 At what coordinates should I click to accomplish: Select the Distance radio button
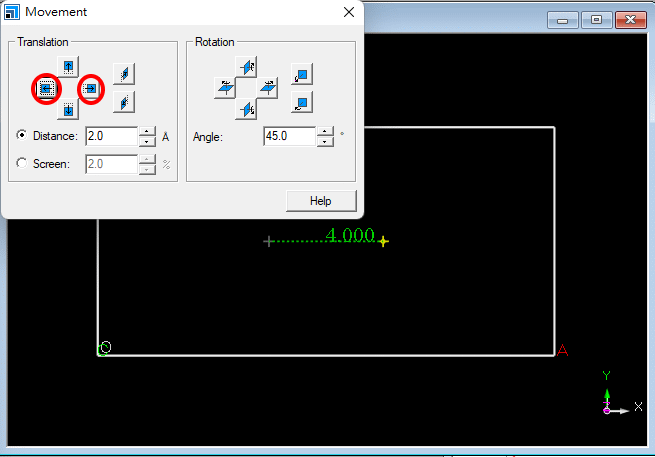tap(23, 136)
